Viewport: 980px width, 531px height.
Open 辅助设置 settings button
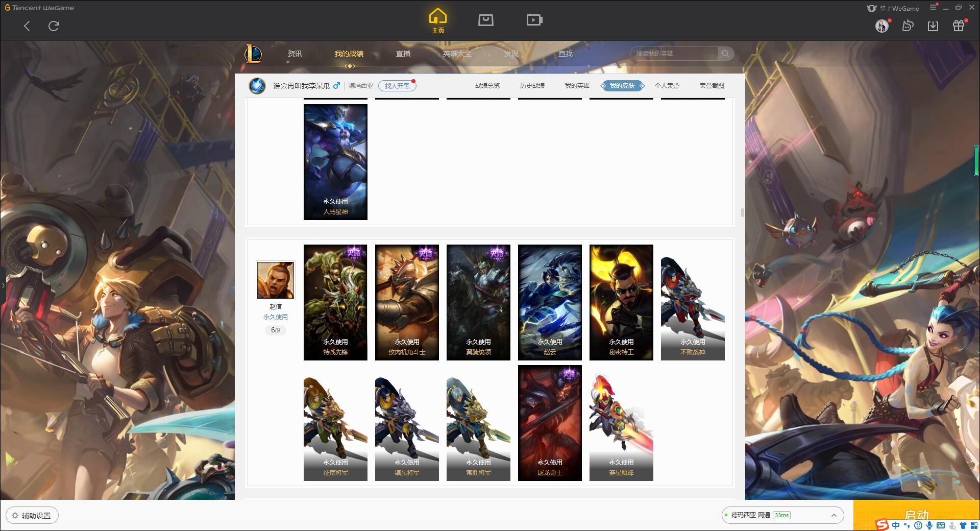(x=32, y=515)
